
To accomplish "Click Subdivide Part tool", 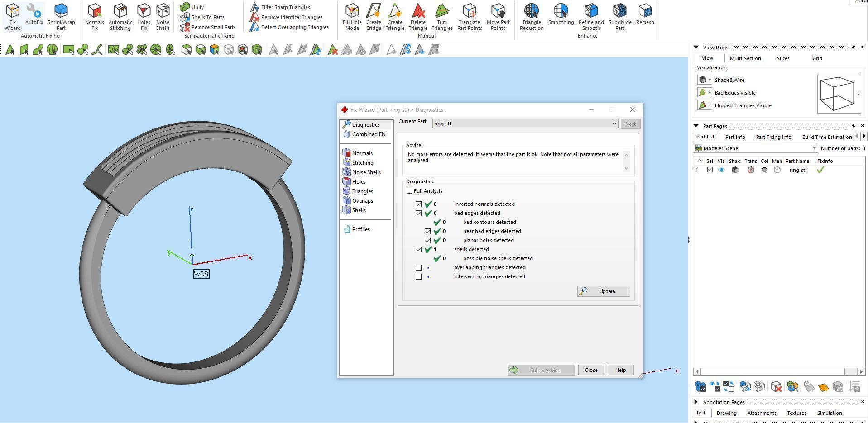I will coord(620,16).
